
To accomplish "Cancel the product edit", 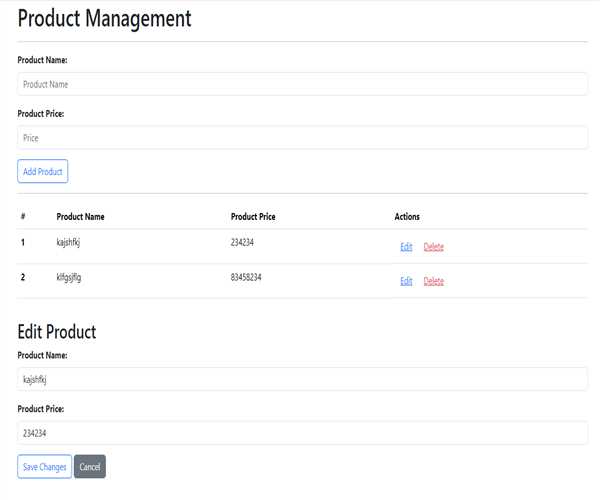I will 89,467.
